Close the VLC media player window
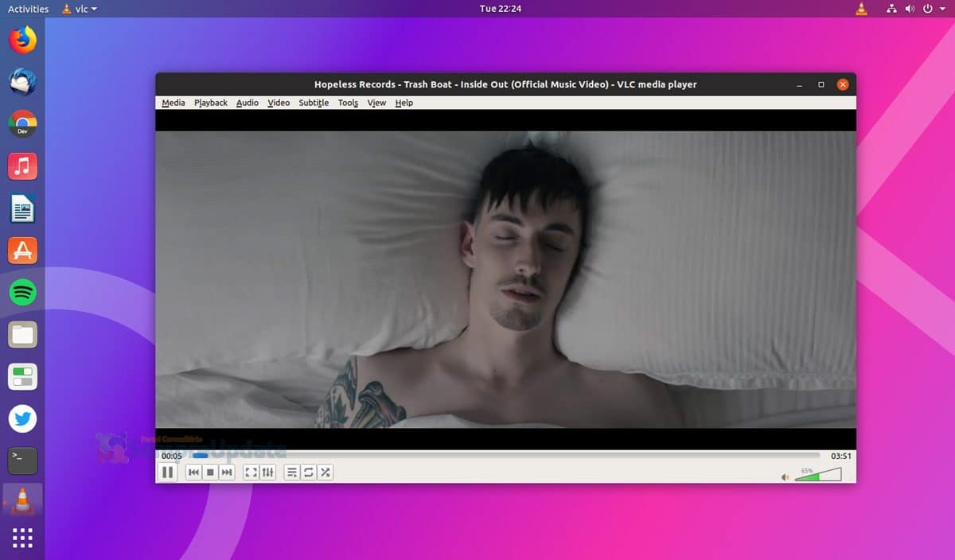The image size is (955, 560). pos(843,84)
